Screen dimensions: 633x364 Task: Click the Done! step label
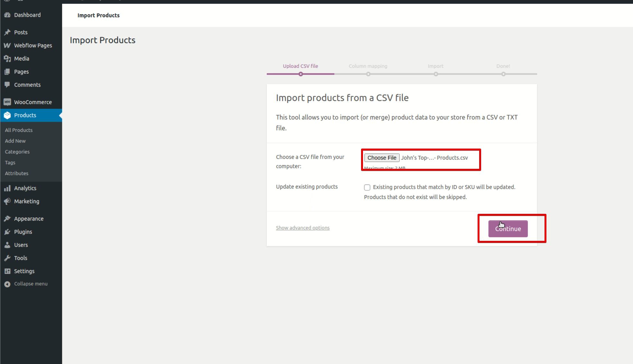[503, 66]
